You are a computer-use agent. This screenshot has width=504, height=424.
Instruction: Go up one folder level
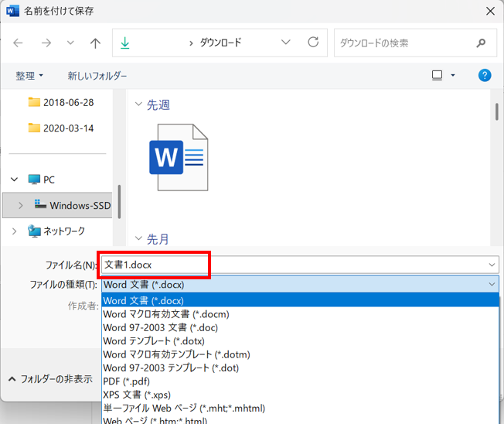95,43
